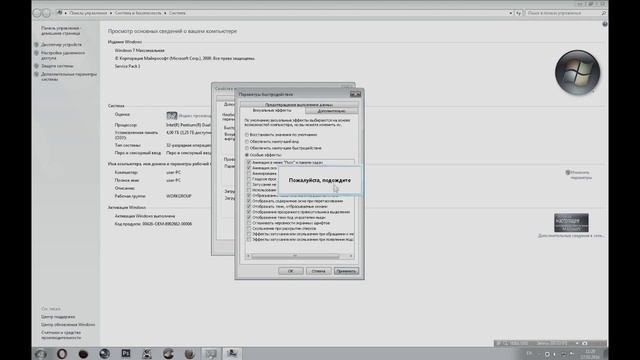This screenshot has height=360, width=640.
Task: Click the language indicator in the system tray
Action: click(x=529, y=353)
